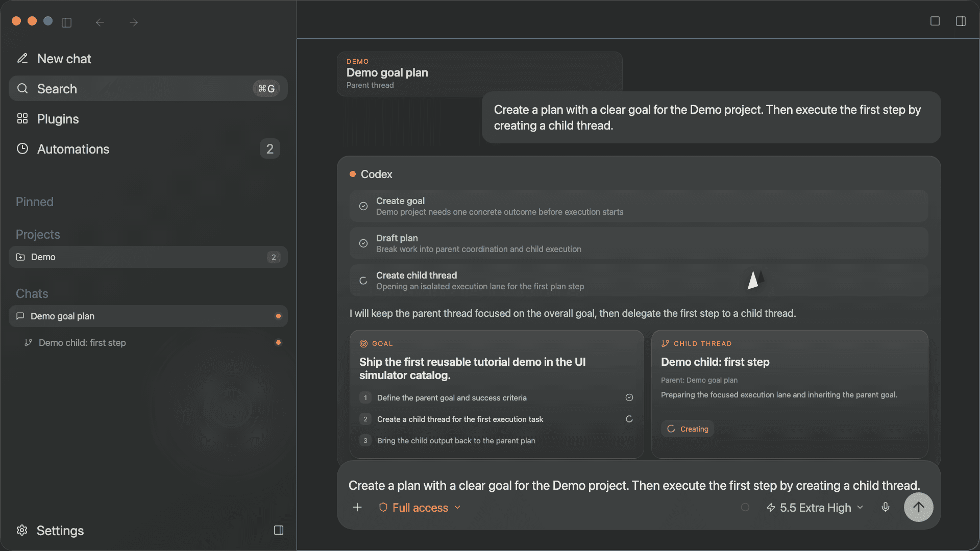Select step 3 Bring the child output back

496,441
